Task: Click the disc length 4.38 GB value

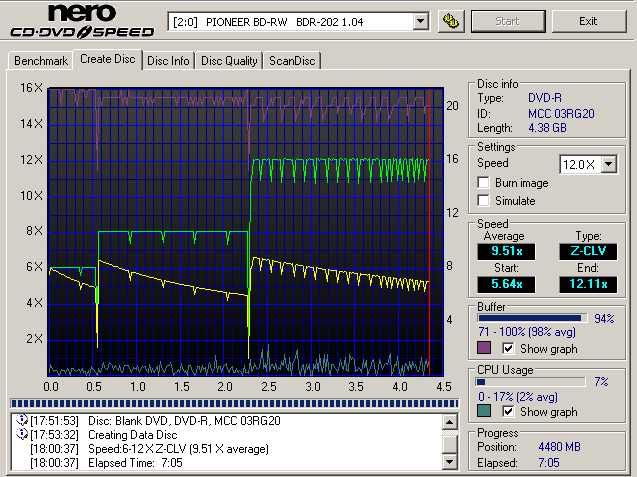Action: [547, 128]
